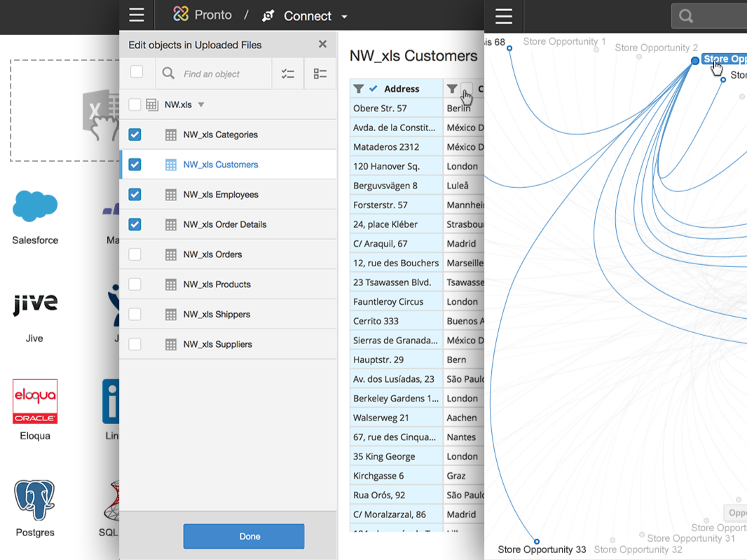Toggle the select-all objects checkbox

[137, 72]
